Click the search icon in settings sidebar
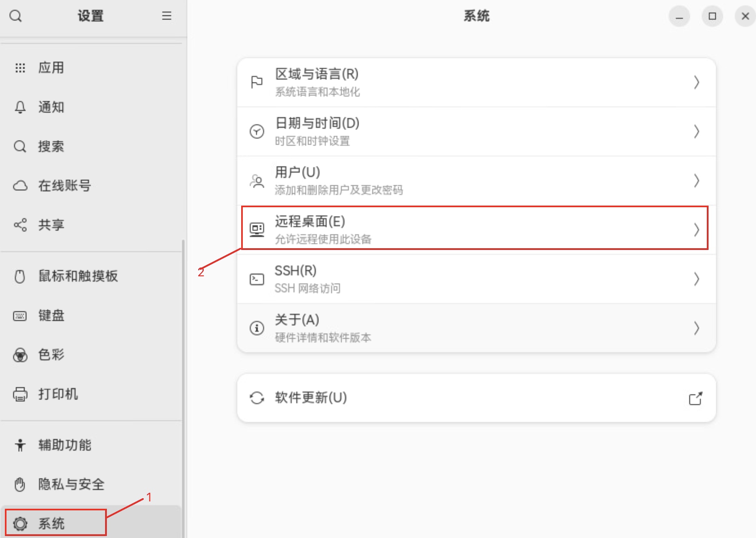This screenshot has height=538, width=756. click(16, 16)
